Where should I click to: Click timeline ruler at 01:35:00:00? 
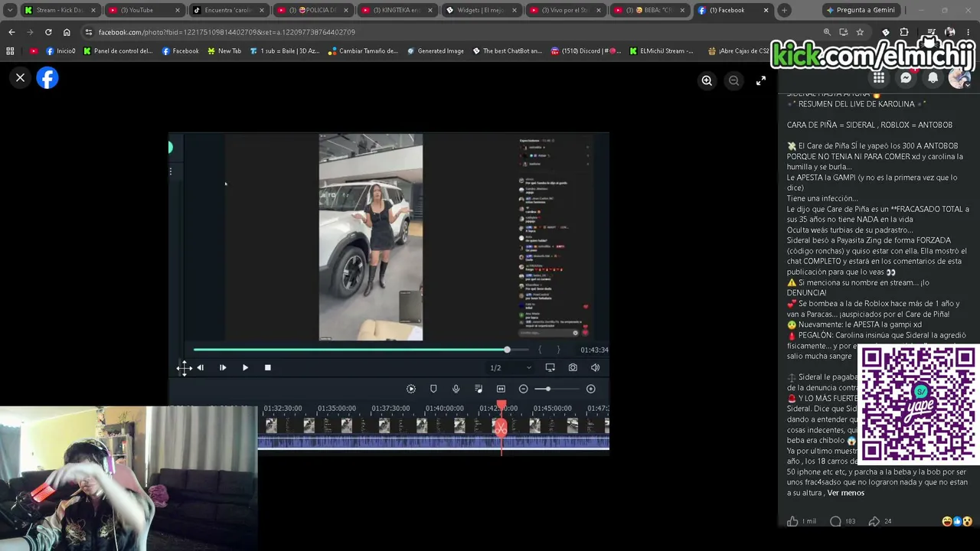pyautogui.click(x=336, y=409)
